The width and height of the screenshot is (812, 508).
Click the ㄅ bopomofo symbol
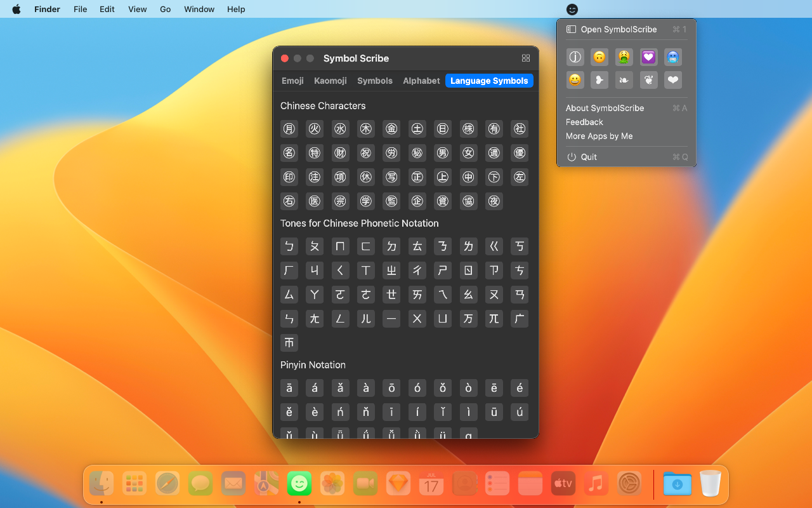coord(289,246)
